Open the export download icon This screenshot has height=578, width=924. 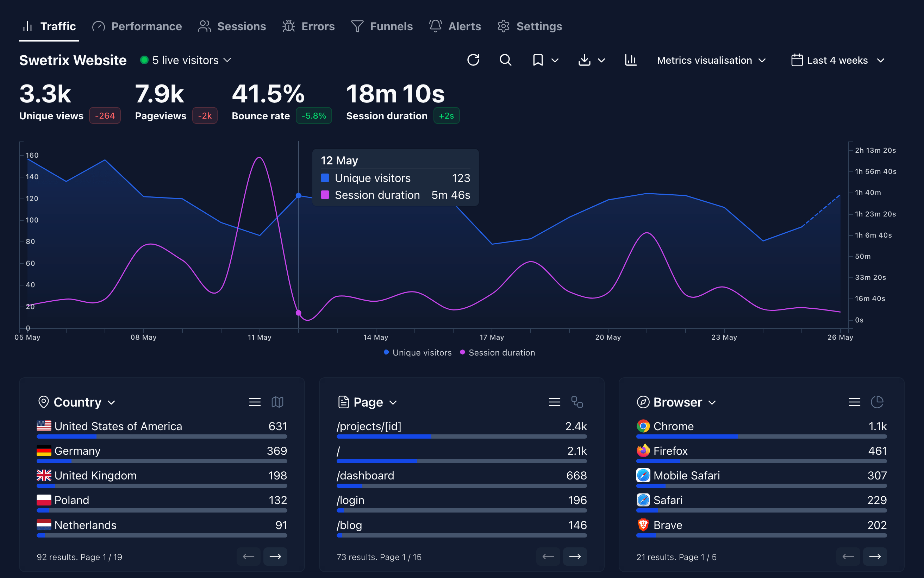click(585, 60)
